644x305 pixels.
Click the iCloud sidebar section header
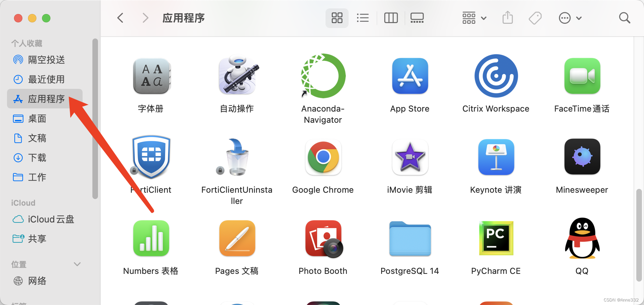[x=23, y=203]
